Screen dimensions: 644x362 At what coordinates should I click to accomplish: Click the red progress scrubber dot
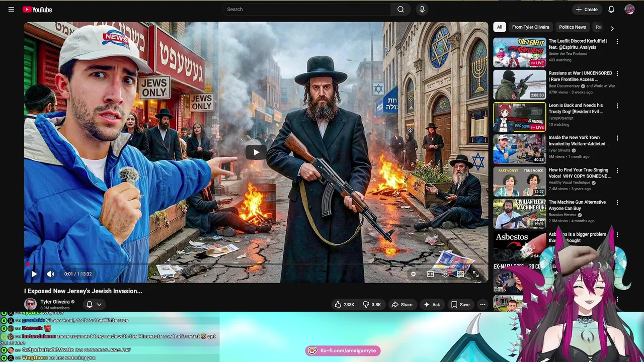coord(29,264)
